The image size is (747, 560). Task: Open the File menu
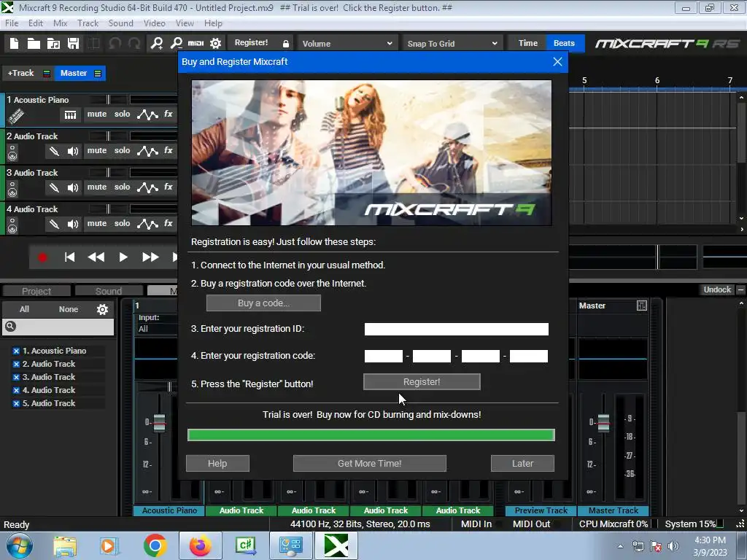tap(12, 23)
